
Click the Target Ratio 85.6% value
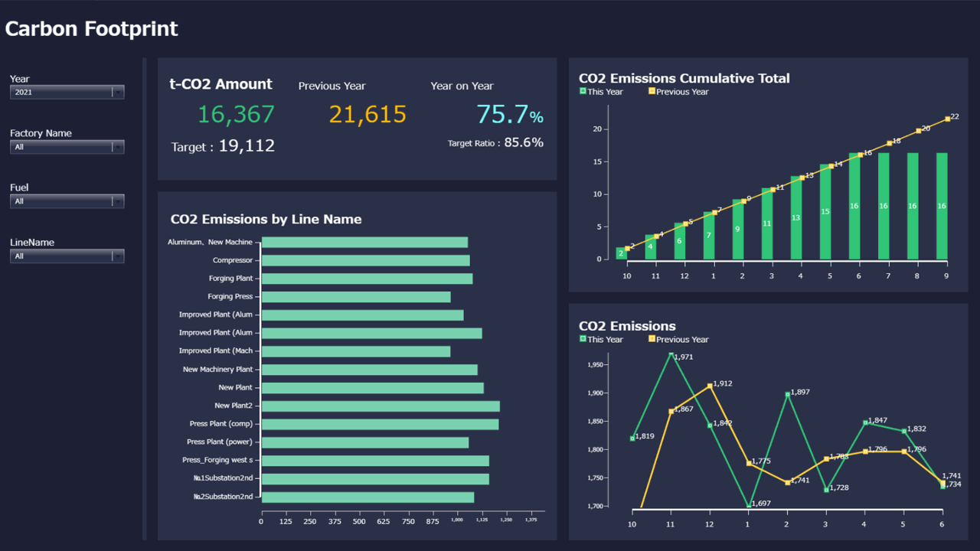tap(524, 142)
